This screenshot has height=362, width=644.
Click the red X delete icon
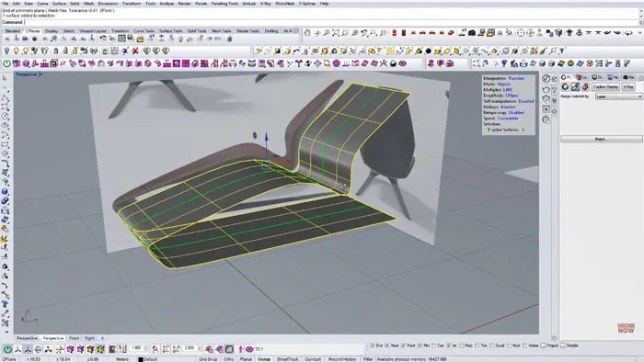pyautogui.click(x=134, y=51)
